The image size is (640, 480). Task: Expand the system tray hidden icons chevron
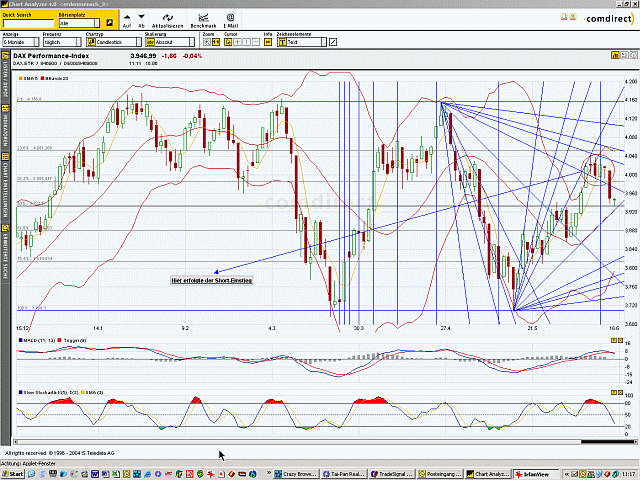(567, 474)
